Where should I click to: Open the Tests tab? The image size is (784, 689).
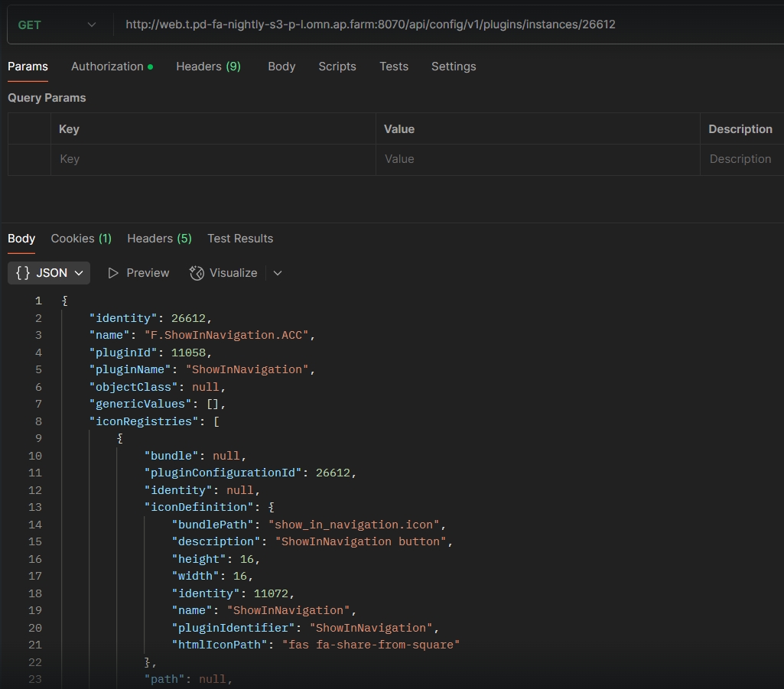[x=394, y=67]
